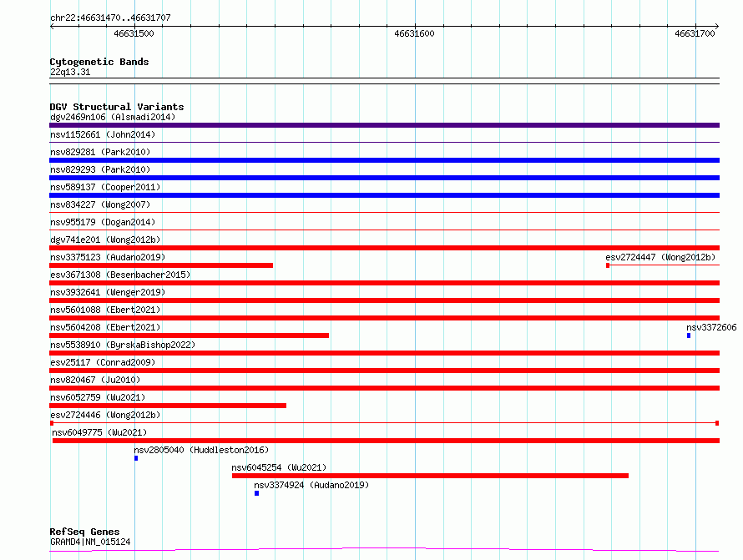
Task: Select the nsv2805040 (Huddleston2016) label
Action: pos(201,450)
